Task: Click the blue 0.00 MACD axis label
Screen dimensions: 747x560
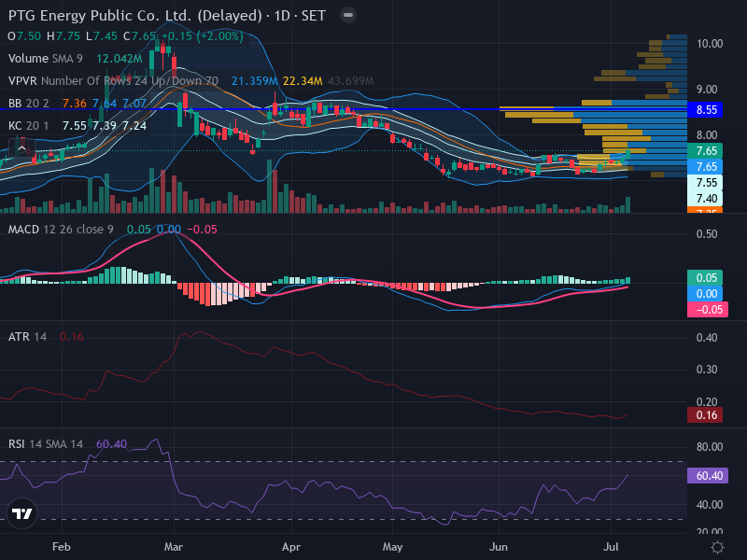Action: [705, 294]
